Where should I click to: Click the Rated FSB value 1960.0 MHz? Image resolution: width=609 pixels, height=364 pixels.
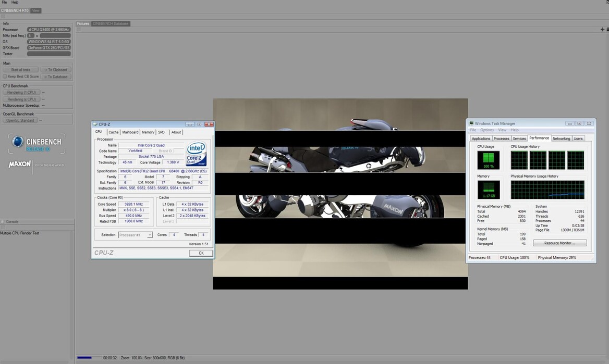click(133, 221)
